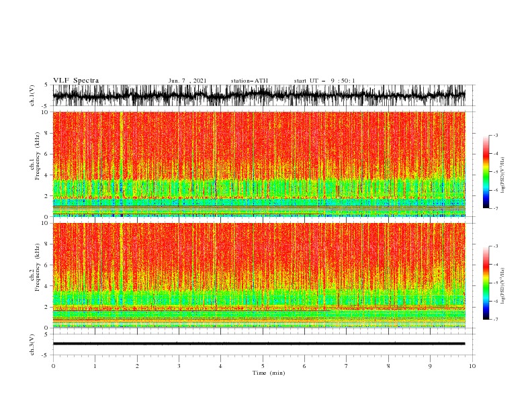532x411 pixels.
Task: Click the "2" kHz tick of ch.2 spectrogram
Action: point(47,307)
